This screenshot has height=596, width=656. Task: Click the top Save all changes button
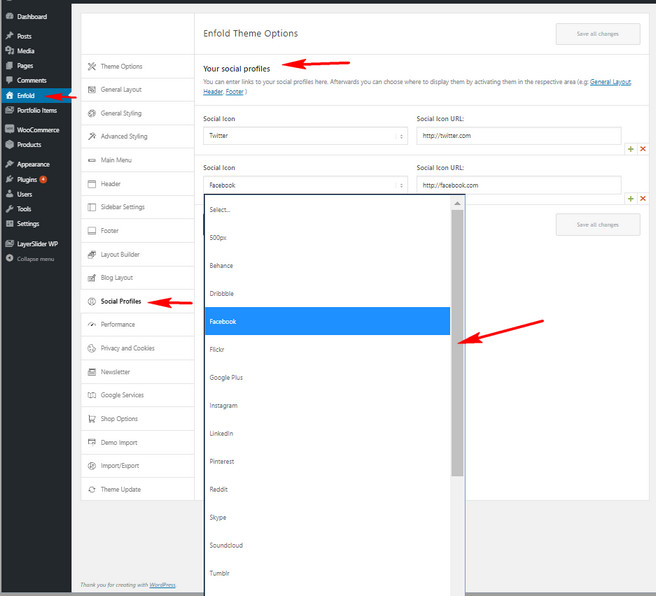tap(598, 34)
